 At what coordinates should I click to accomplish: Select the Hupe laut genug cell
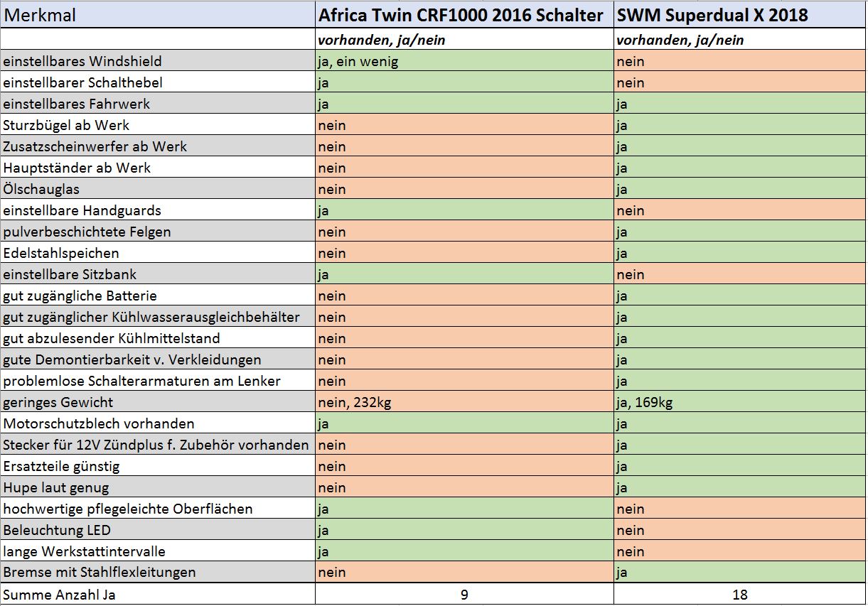(157, 487)
